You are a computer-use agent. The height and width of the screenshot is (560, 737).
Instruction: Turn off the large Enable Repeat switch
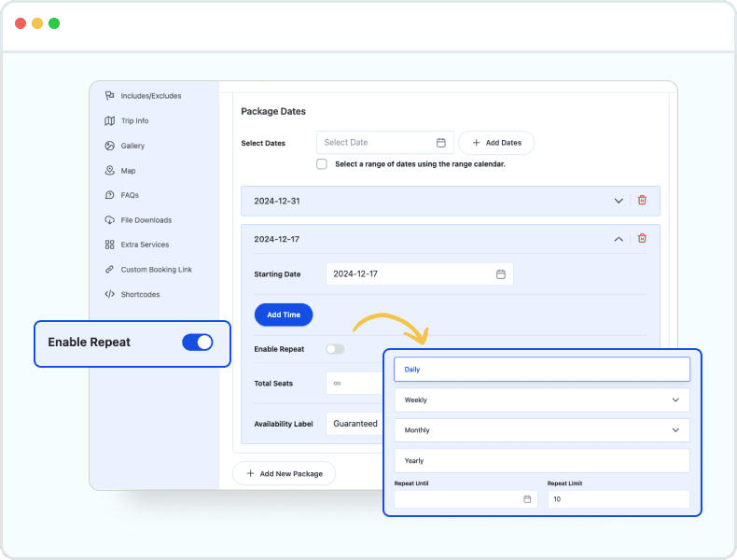point(198,343)
